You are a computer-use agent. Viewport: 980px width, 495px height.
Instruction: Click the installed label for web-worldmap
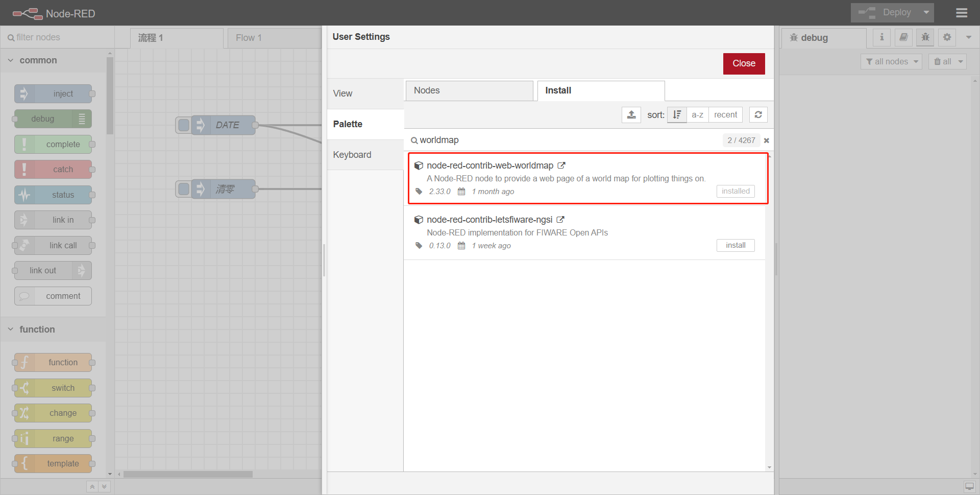[x=736, y=191]
